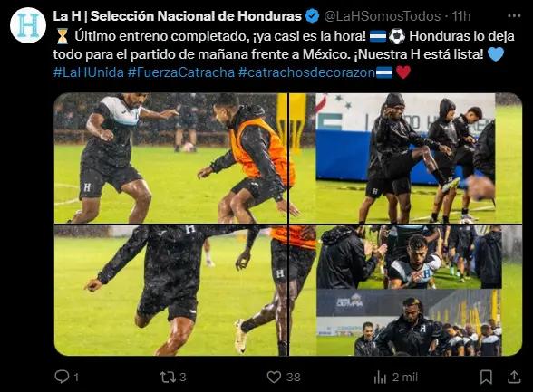The width and height of the screenshot is (533, 392).
Task: Click the 11h timestamp link
Action: pos(460,16)
